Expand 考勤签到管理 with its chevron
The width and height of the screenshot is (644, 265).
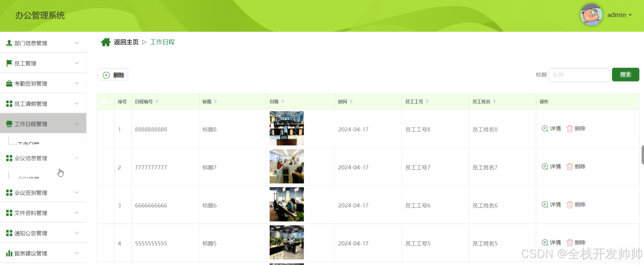click(77, 83)
